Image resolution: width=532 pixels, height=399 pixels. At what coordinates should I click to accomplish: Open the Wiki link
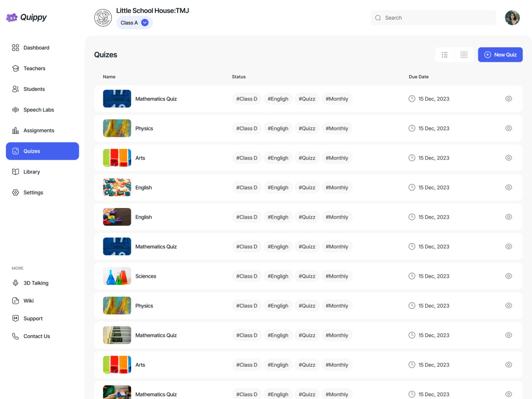click(29, 301)
